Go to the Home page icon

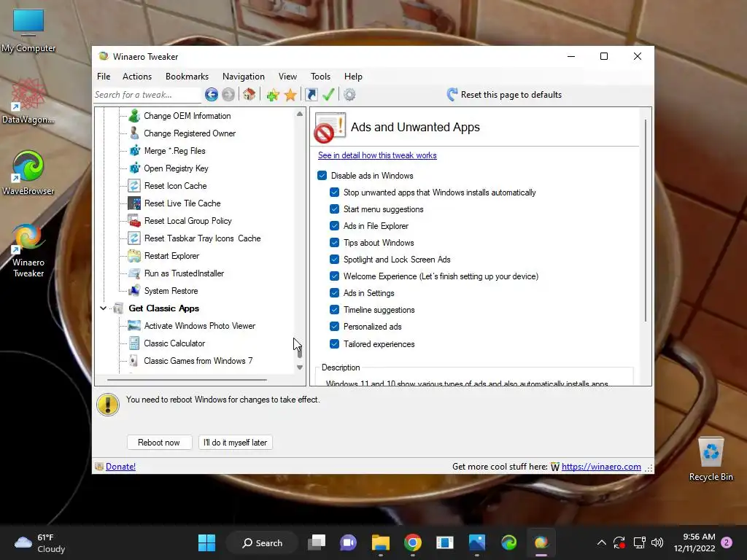click(x=249, y=94)
